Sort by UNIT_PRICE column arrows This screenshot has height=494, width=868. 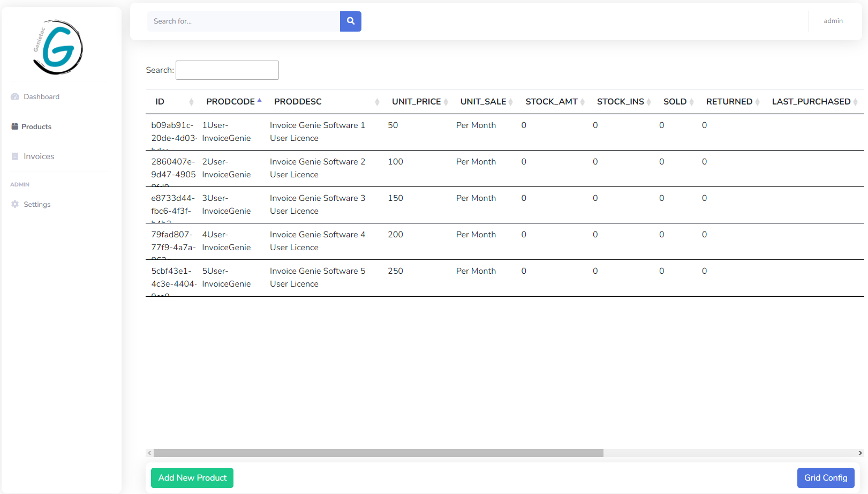[446, 102]
